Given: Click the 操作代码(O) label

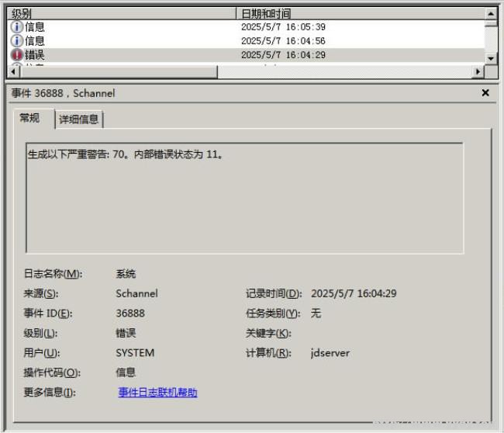Looking at the screenshot, I should click(x=52, y=372).
